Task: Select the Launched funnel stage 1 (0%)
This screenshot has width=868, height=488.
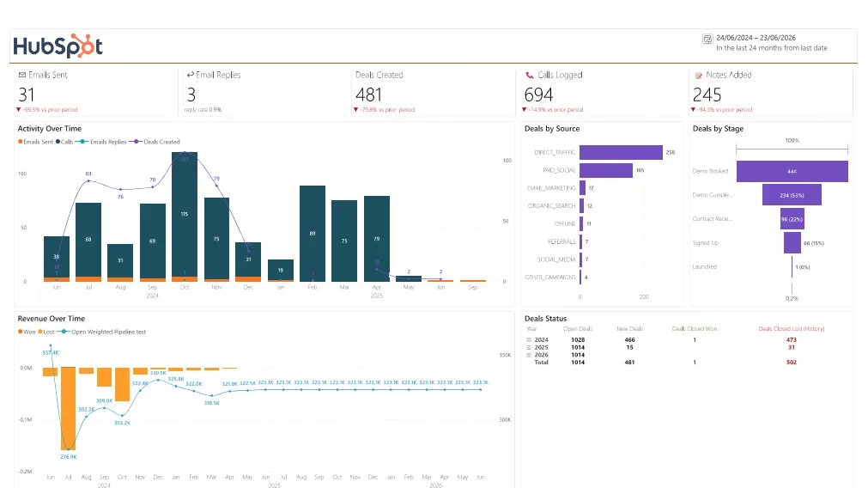Action: pos(792,266)
